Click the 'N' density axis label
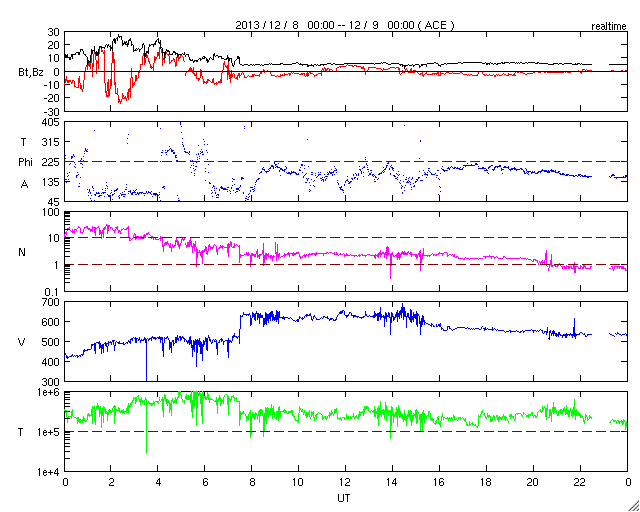This screenshot has height=512, width=640. (x=22, y=252)
